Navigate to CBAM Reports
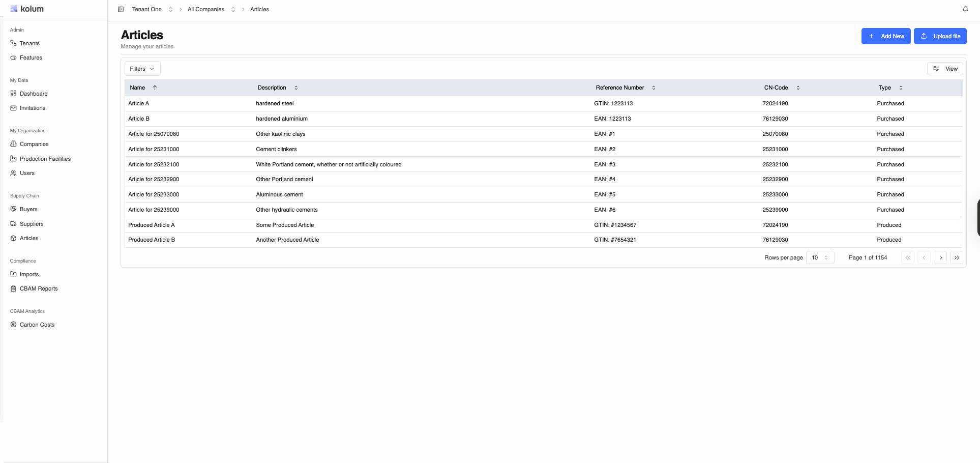This screenshot has height=463, width=980. click(x=39, y=288)
